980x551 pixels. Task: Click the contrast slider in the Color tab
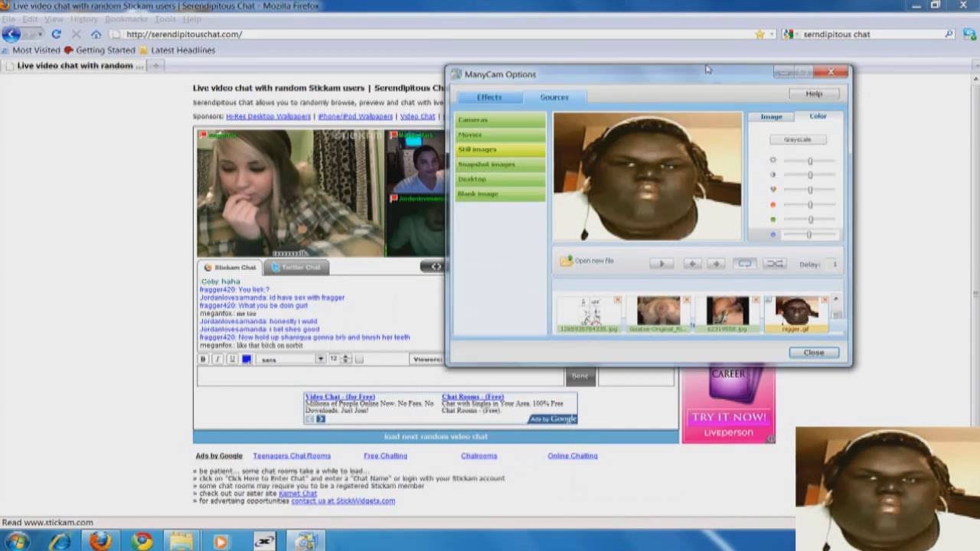[x=809, y=175]
